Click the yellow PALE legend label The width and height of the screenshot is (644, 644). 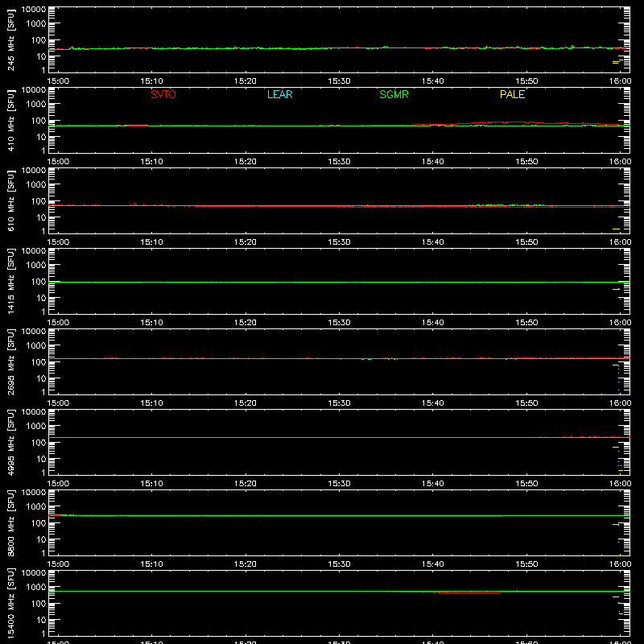(x=512, y=94)
